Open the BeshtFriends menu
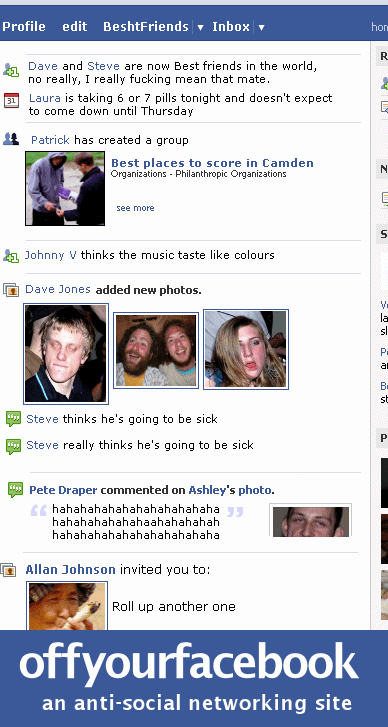 coord(146,26)
